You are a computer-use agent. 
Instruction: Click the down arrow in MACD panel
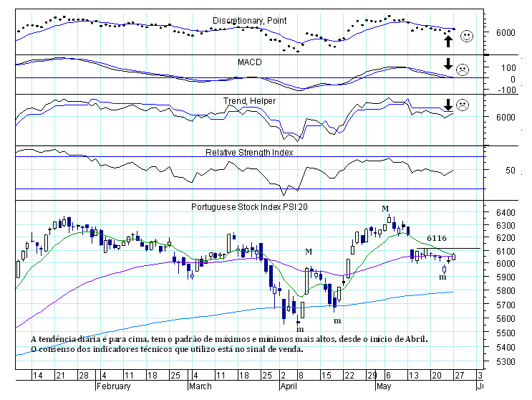(x=448, y=64)
